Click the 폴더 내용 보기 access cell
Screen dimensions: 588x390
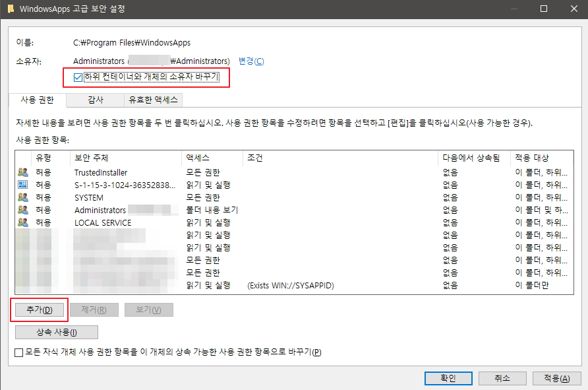pyautogui.click(x=212, y=211)
